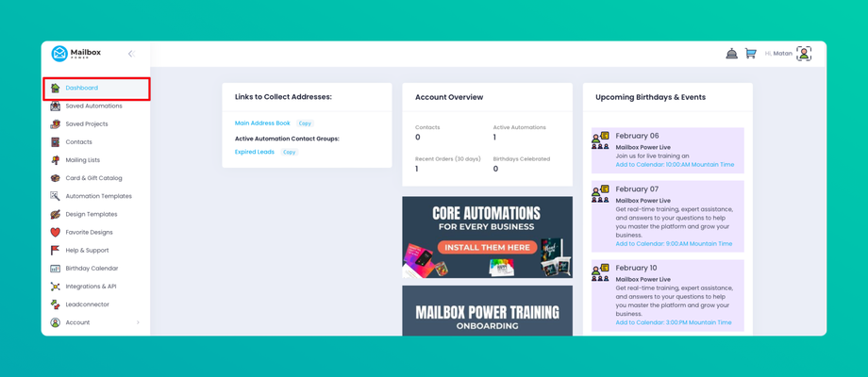
Task: Open the Account menu label
Action: [77, 322]
